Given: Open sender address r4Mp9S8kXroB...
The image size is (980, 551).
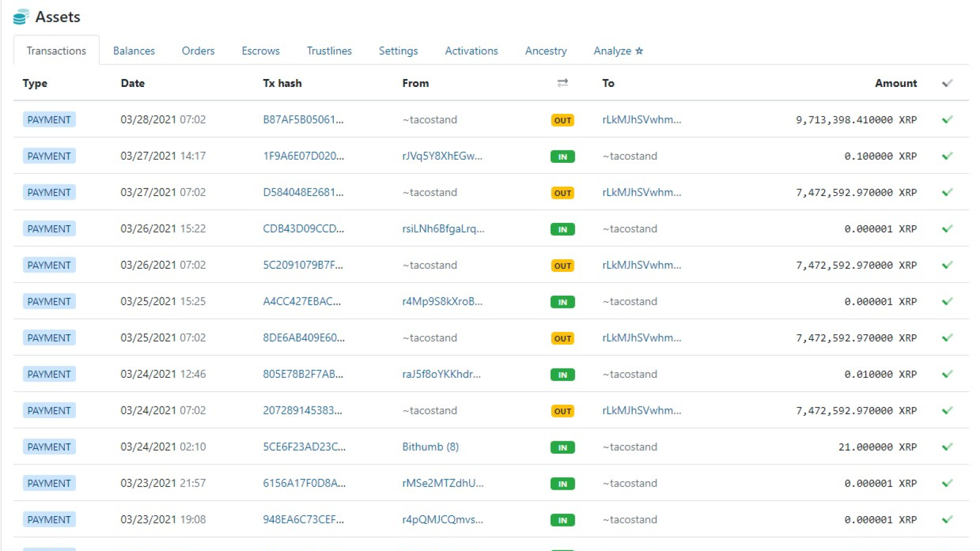Looking at the screenshot, I should click(x=442, y=301).
